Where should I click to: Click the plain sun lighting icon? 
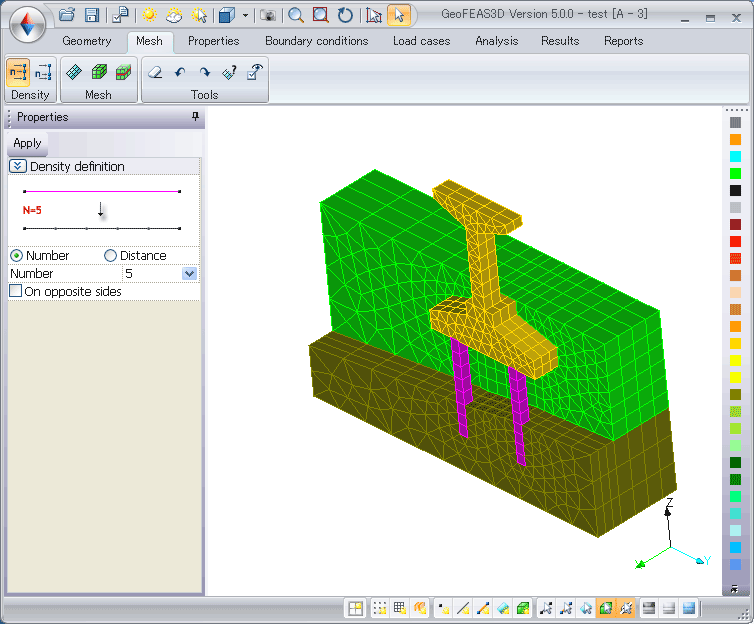click(150, 15)
